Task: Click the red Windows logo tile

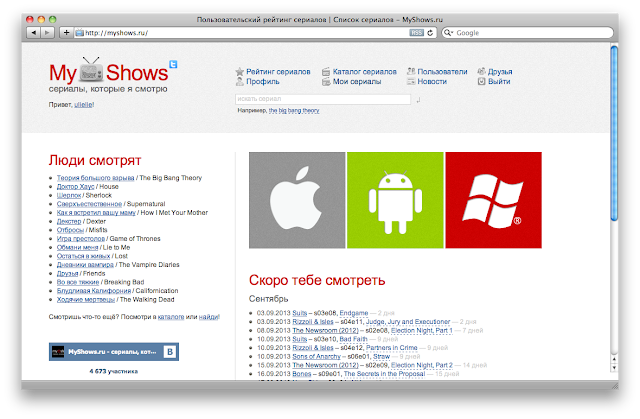Action: click(493, 200)
